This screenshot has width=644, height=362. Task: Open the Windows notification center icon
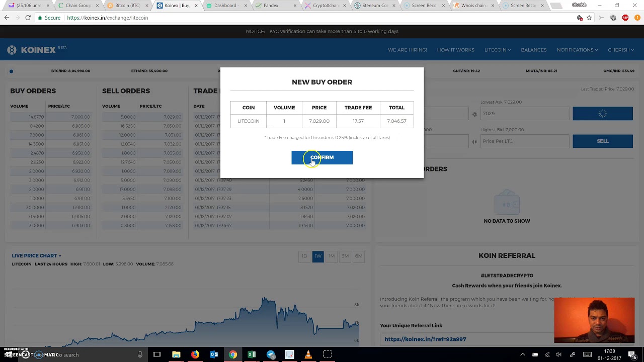coord(632,354)
